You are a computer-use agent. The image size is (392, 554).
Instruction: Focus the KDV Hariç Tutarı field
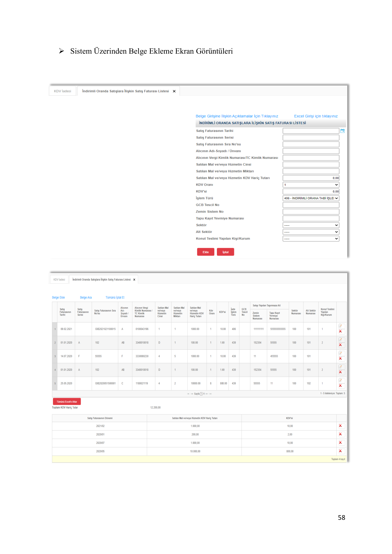tap(311, 178)
